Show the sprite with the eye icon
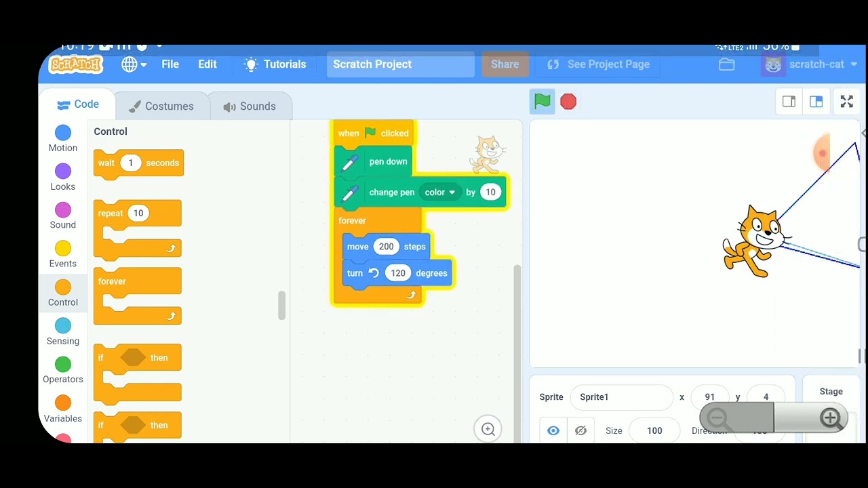This screenshot has height=488, width=868. click(553, 430)
